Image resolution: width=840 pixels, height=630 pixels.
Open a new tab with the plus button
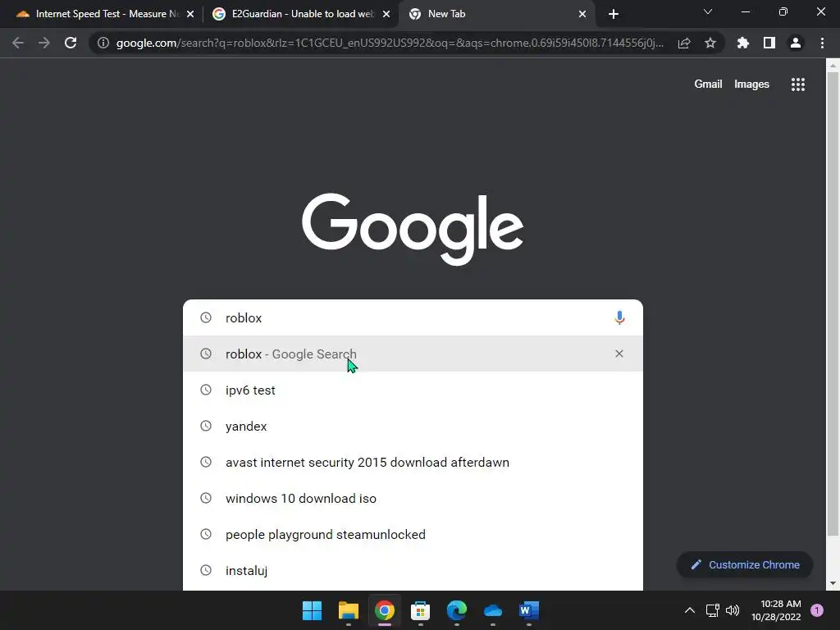614,14
